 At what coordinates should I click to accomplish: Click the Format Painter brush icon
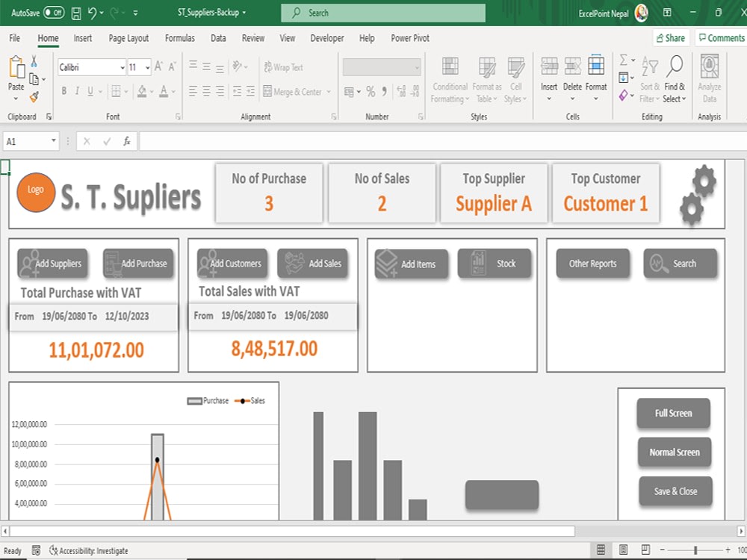[x=34, y=97]
